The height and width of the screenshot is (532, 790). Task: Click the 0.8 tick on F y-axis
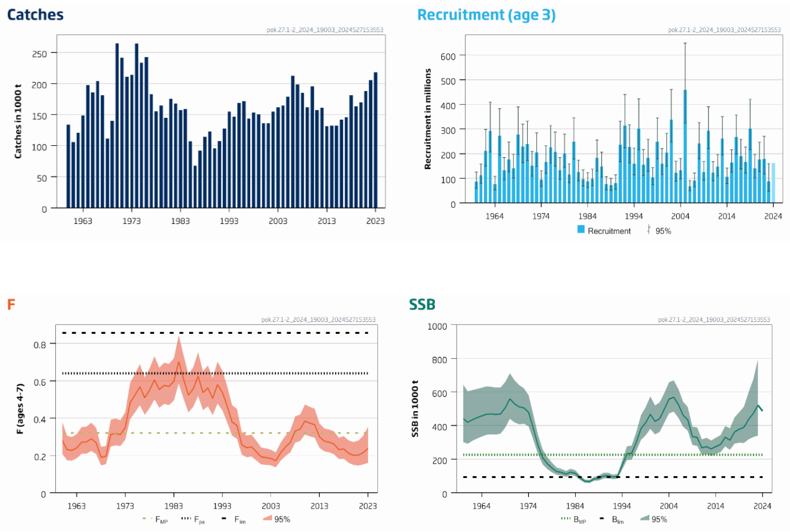[40, 345]
